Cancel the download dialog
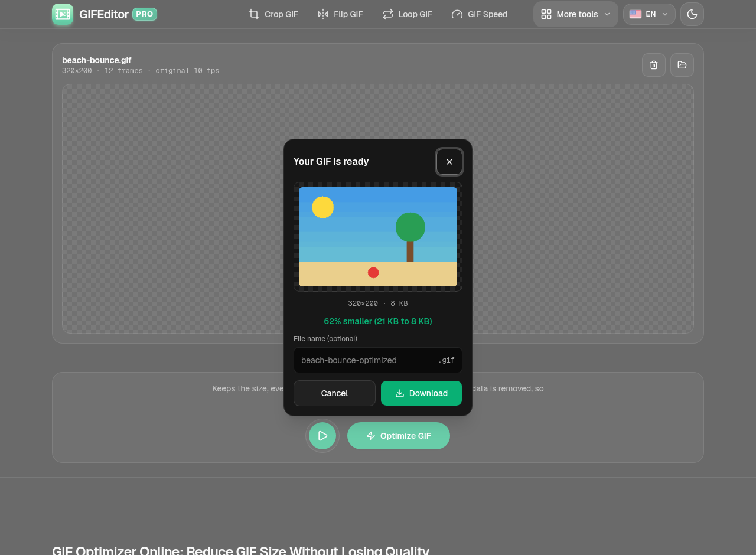Screen dimensions: 756x555 (x=334, y=393)
